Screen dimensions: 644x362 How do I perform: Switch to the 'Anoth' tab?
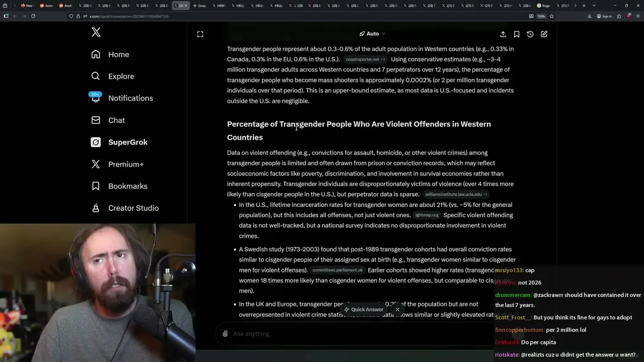(65, 6)
